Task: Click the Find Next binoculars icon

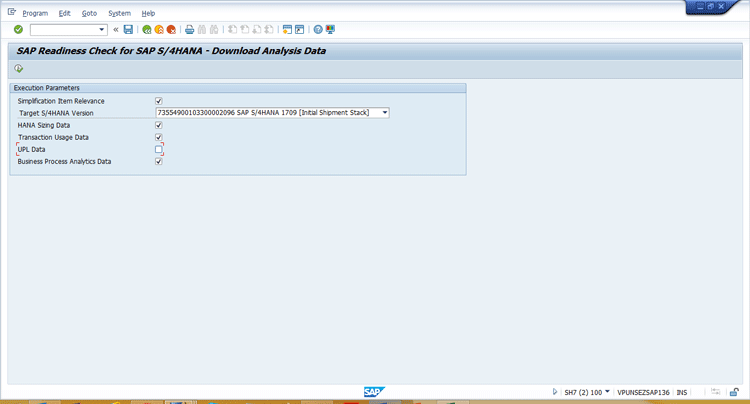Action: coord(214,30)
